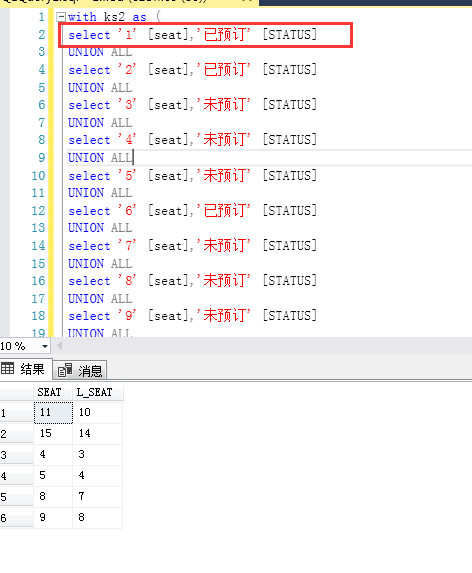This screenshot has width=472, height=573.
Task: Collapse the 'with ks2 as' code block
Action: [61, 17]
